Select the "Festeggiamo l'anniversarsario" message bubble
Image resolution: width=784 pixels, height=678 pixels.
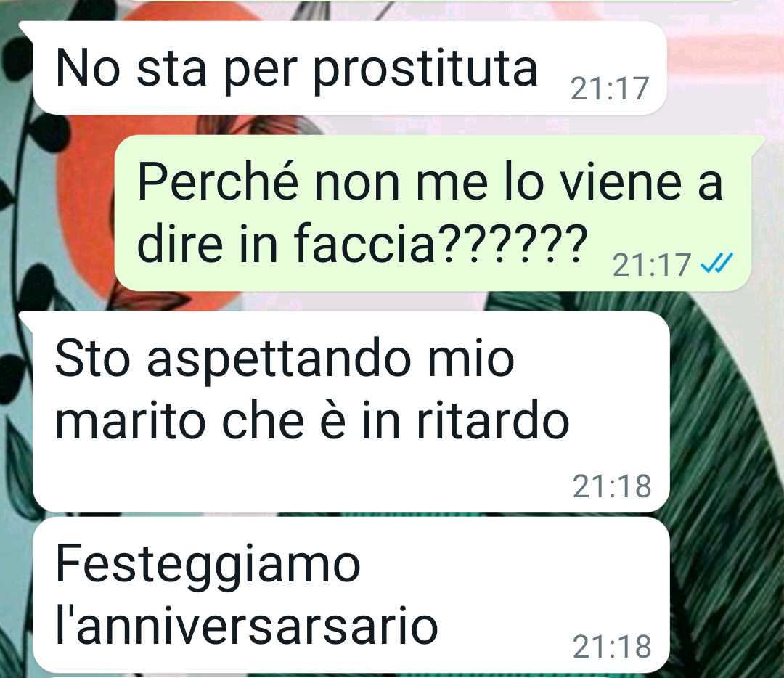click(x=351, y=595)
